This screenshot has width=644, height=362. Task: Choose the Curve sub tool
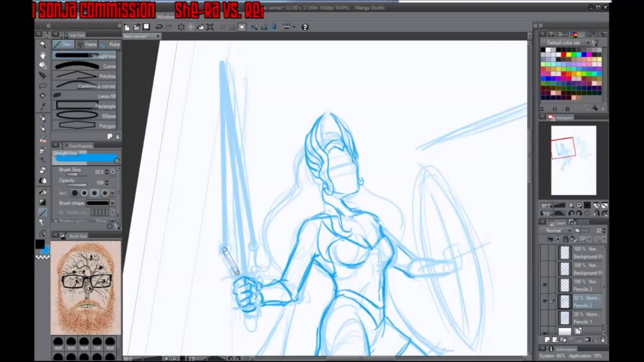pos(86,66)
